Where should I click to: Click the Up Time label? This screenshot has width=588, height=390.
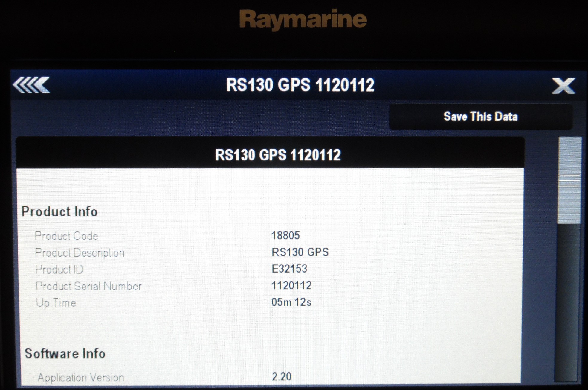[x=56, y=303]
